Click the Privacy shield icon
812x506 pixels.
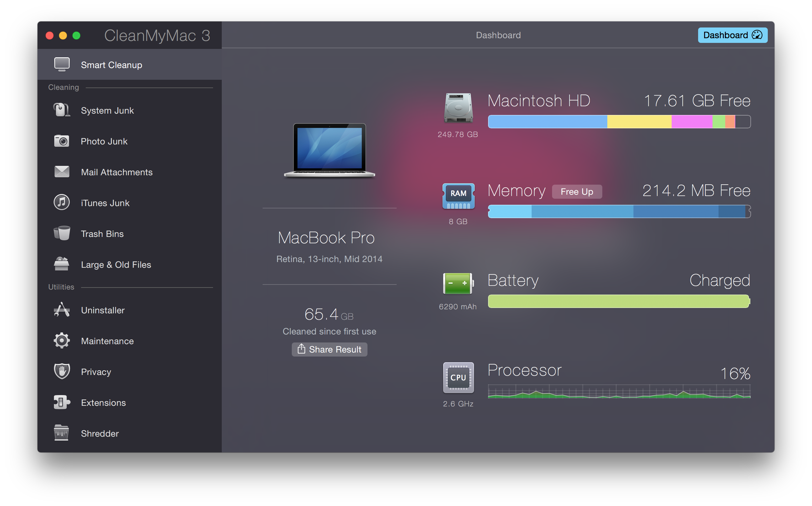click(62, 371)
